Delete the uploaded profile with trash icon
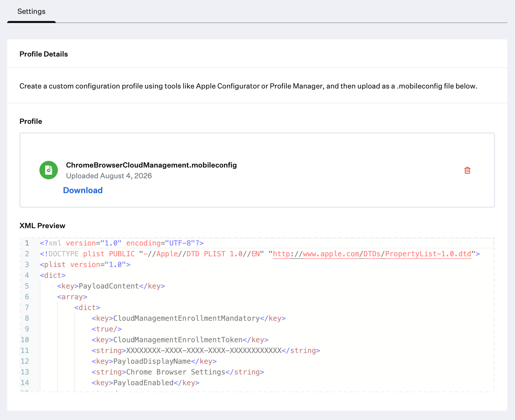The image size is (515, 420). click(467, 170)
